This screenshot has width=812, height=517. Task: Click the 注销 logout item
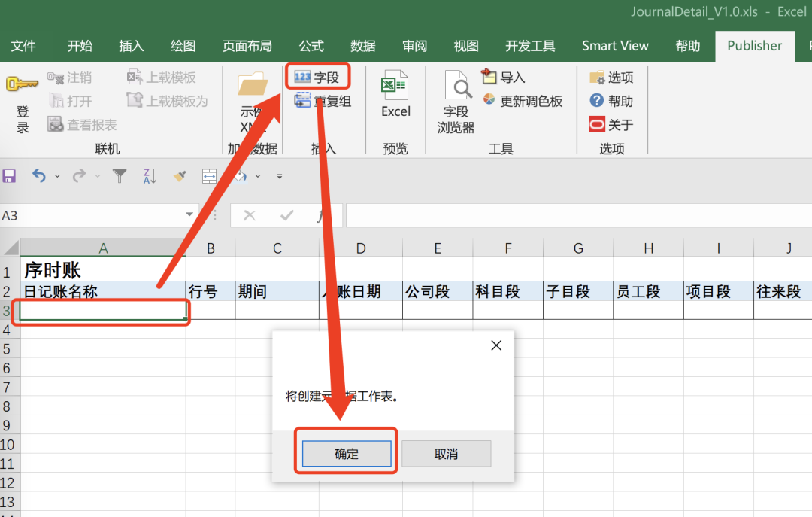click(70, 78)
